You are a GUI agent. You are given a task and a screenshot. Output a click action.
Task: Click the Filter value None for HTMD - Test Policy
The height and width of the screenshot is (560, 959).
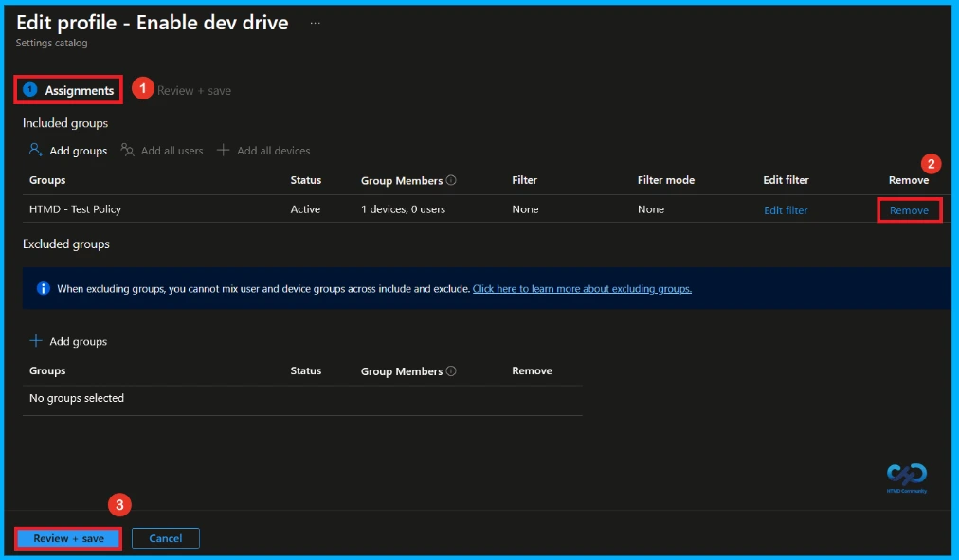[x=525, y=209]
